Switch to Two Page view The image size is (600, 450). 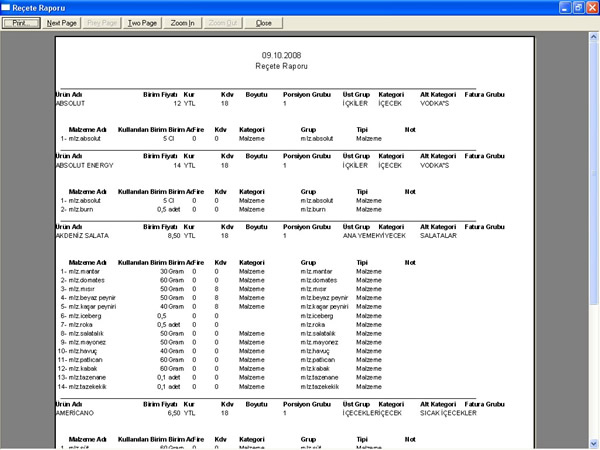coord(142,23)
